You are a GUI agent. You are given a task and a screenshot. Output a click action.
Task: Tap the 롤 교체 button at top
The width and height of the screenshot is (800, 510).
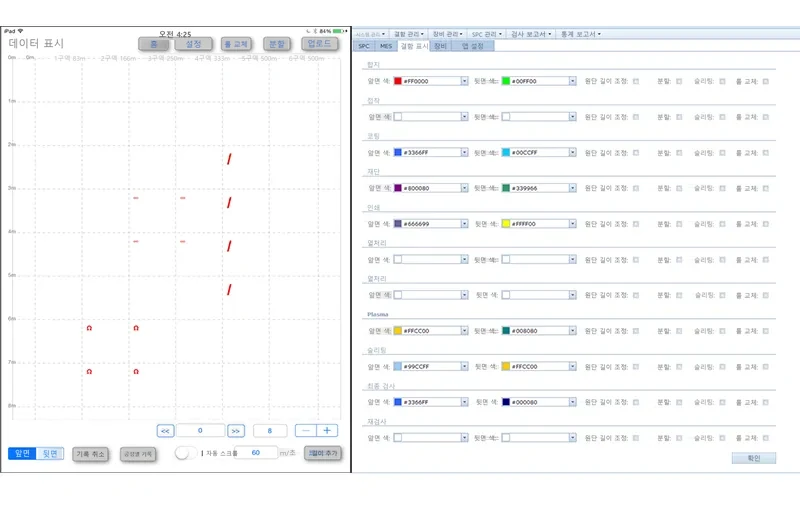tap(236, 44)
